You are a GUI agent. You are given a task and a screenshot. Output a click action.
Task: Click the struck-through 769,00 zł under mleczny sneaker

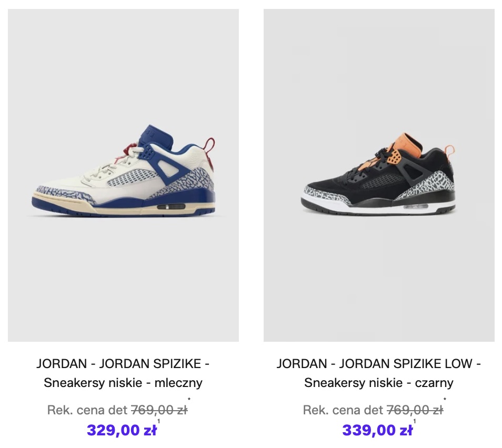[x=159, y=410]
